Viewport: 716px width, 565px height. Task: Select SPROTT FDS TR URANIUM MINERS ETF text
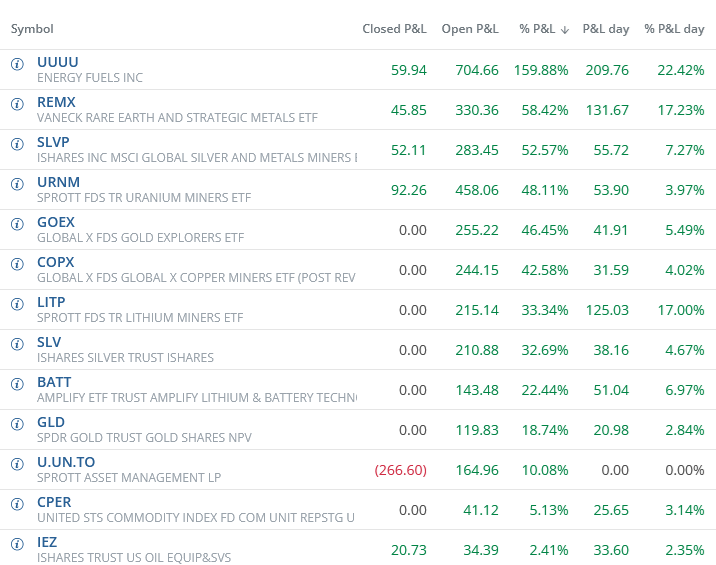pos(144,198)
